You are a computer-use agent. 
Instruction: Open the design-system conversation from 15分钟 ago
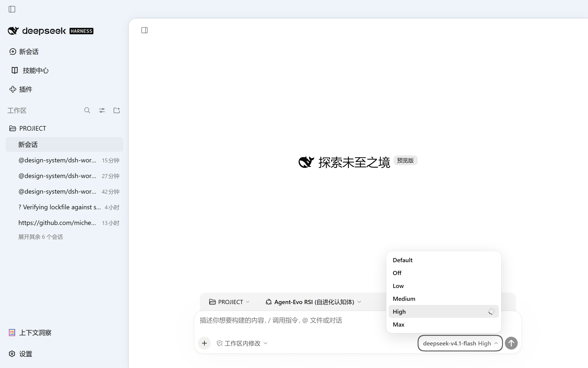pyautogui.click(x=64, y=160)
